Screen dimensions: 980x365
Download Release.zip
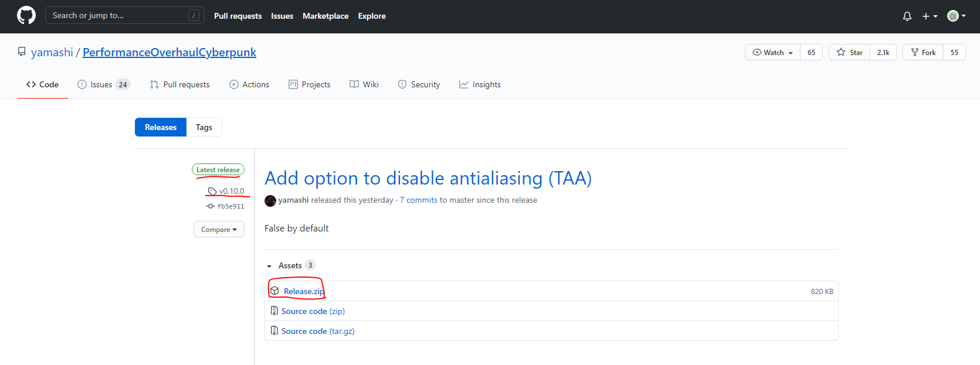tap(304, 291)
